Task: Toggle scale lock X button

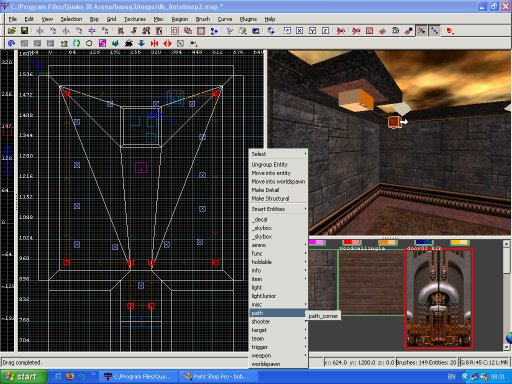Action: tap(300, 31)
